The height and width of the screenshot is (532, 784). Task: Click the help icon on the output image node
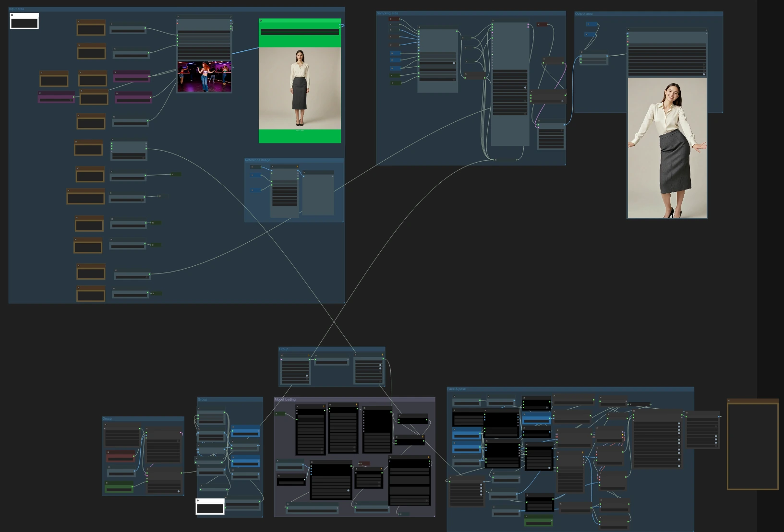point(706,30)
